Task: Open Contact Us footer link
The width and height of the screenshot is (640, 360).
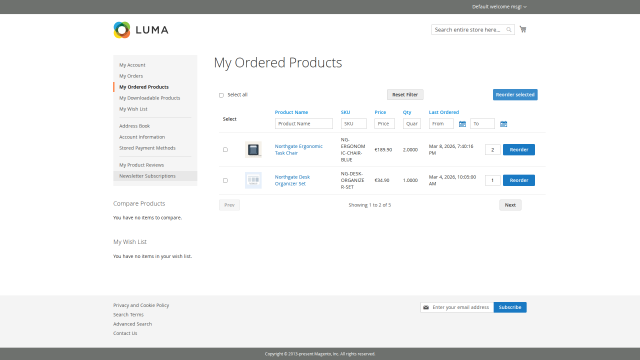Action: (x=125, y=333)
